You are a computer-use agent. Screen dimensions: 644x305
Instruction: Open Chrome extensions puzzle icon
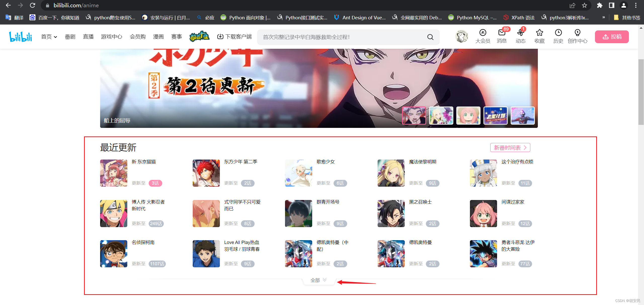599,5
